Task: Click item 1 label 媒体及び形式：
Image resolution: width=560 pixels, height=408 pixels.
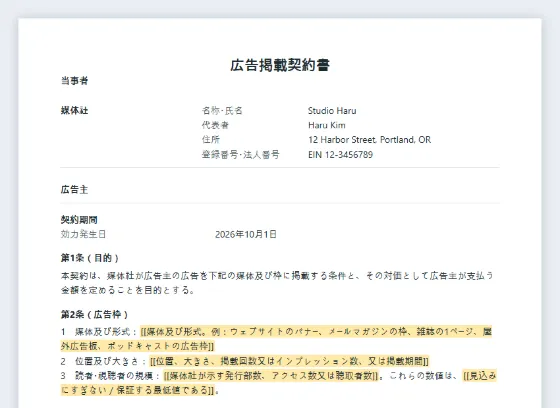Action: click(x=106, y=332)
